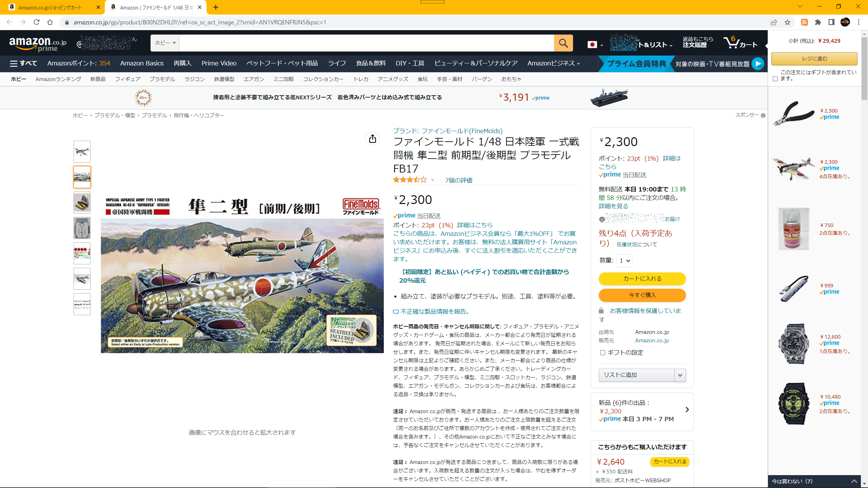Click the レジに進む checkout button

click(x=814, y=59)
